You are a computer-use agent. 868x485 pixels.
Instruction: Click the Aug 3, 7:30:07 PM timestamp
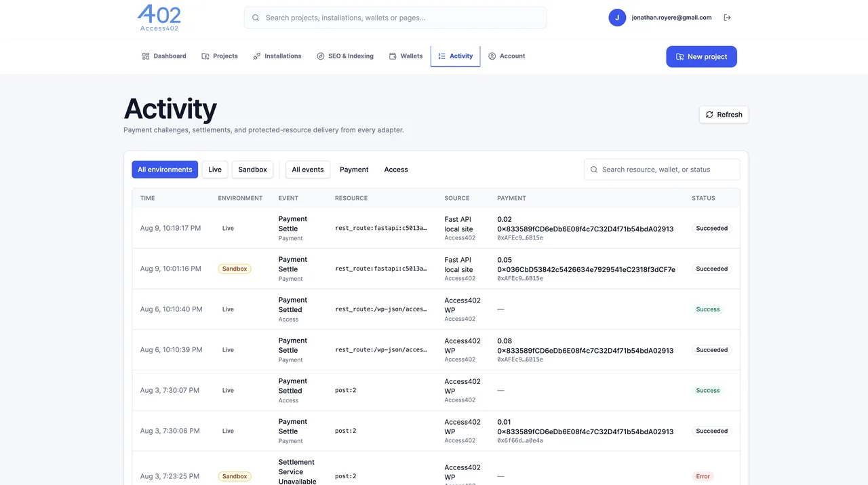tap(170, 391)
